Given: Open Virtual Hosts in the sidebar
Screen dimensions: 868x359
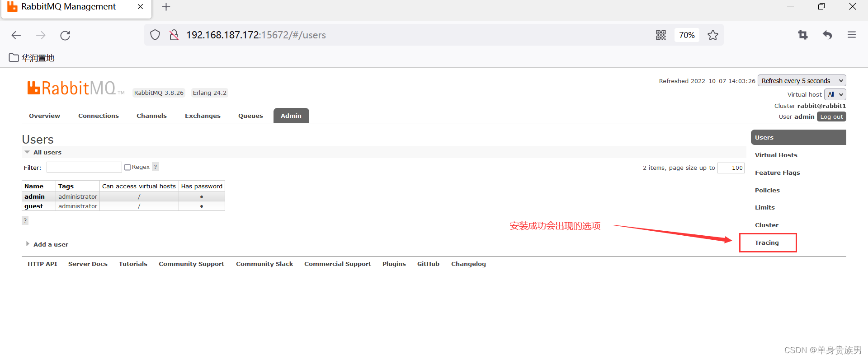Looking at the screenshot, I should 776,155.
